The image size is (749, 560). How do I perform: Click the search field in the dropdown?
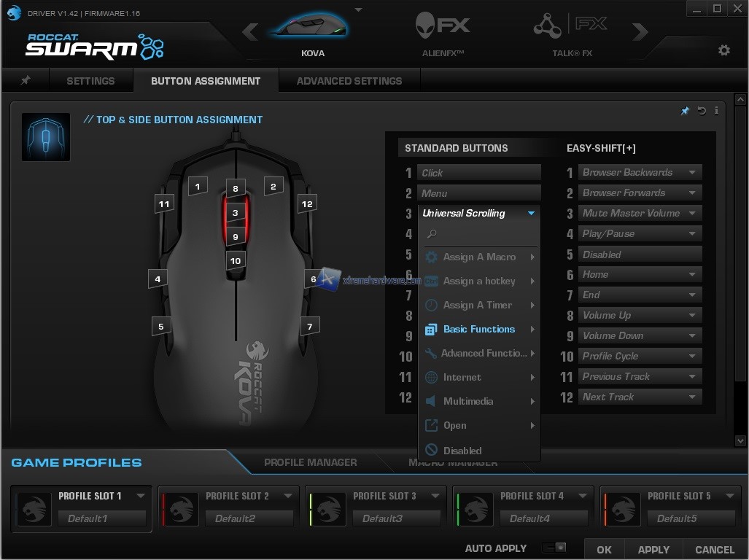point(481,234)
